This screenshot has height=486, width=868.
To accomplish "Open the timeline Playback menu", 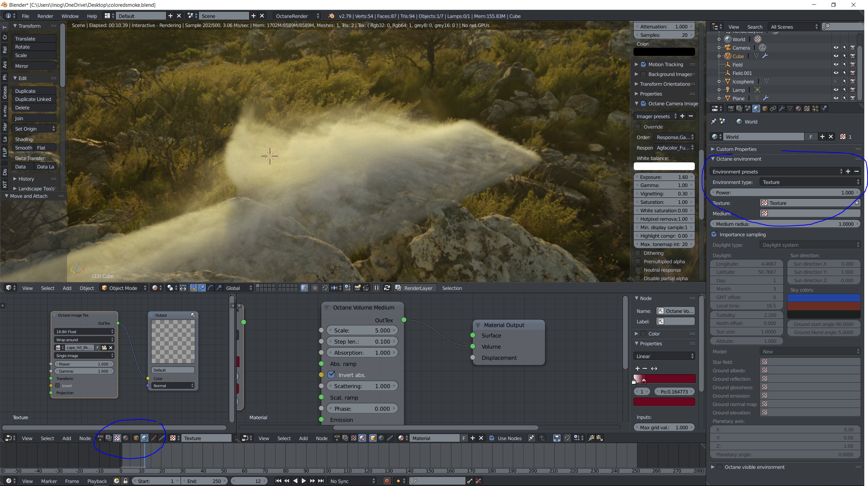I will (x=97, y=481).
